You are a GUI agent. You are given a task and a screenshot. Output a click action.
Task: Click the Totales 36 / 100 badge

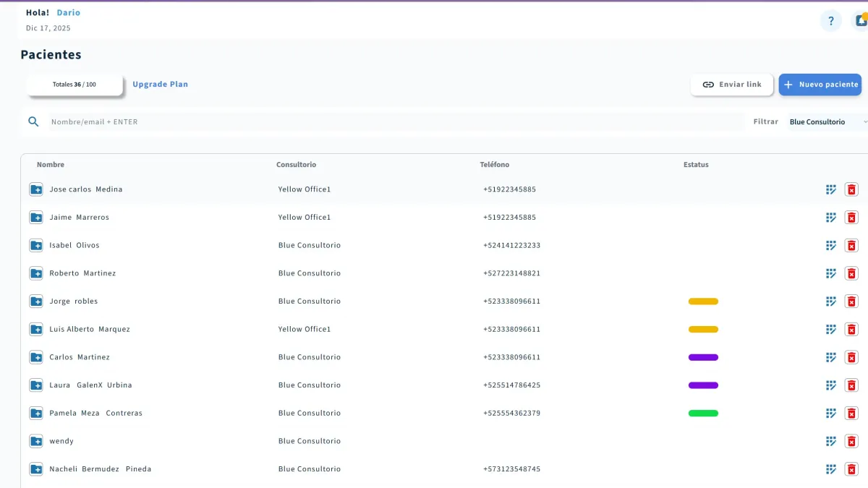click(75, 85)
